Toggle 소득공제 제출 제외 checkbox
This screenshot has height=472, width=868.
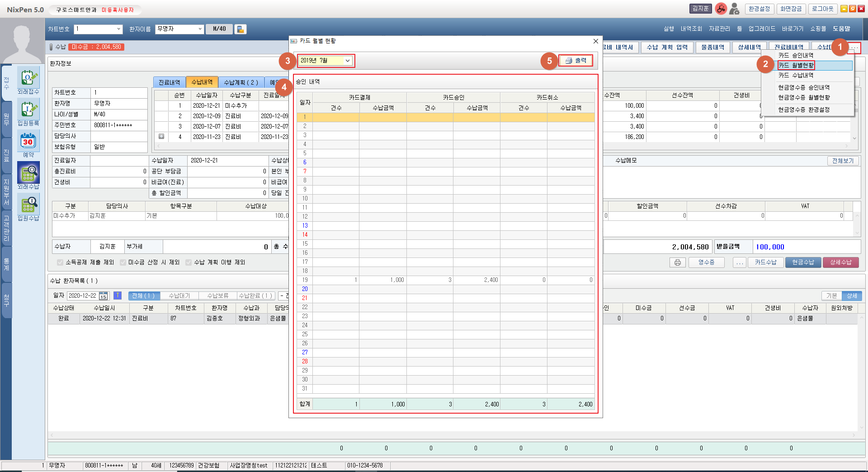point(60,262)
